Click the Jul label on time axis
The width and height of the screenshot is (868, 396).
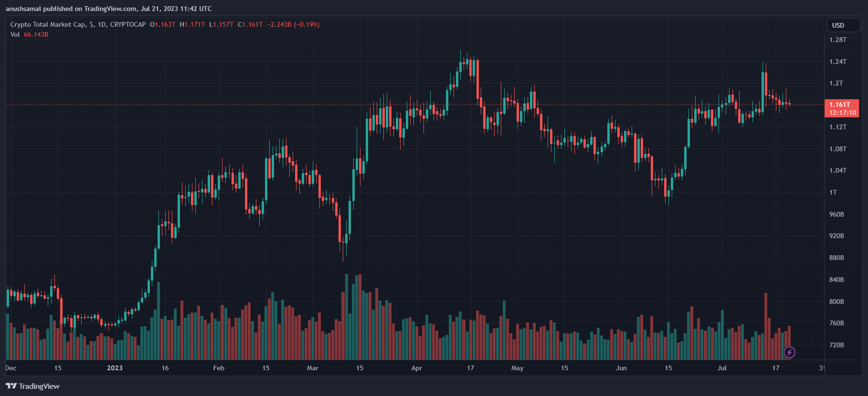(722, 368)
